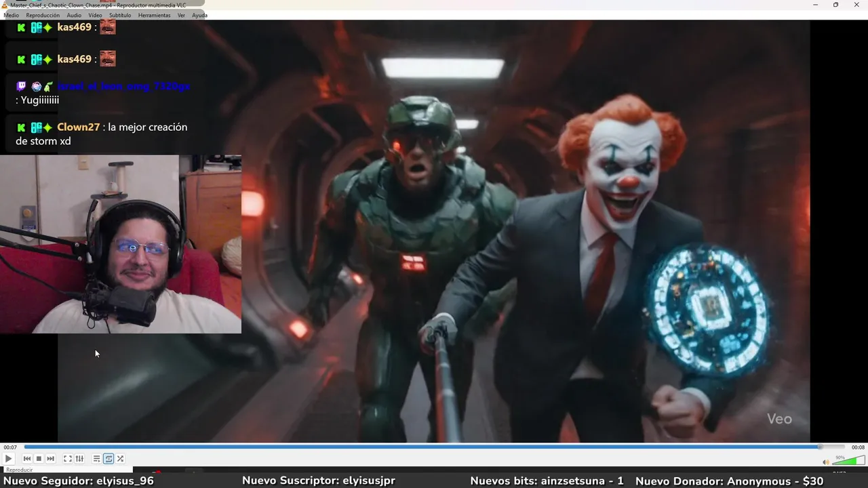Viewport: 868px width, 488px height.
Task: Skip to the next media item
Action: coord(50,459)
